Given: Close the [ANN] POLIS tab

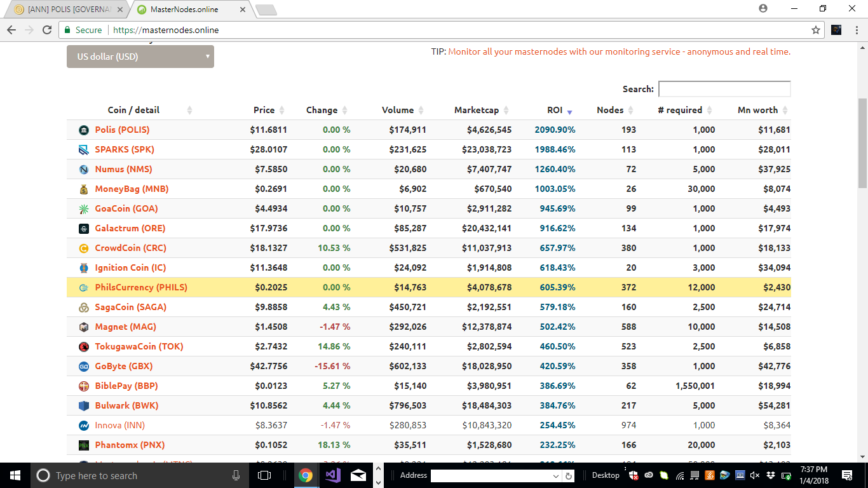Looking at the screenshot, I should [120, 10].
